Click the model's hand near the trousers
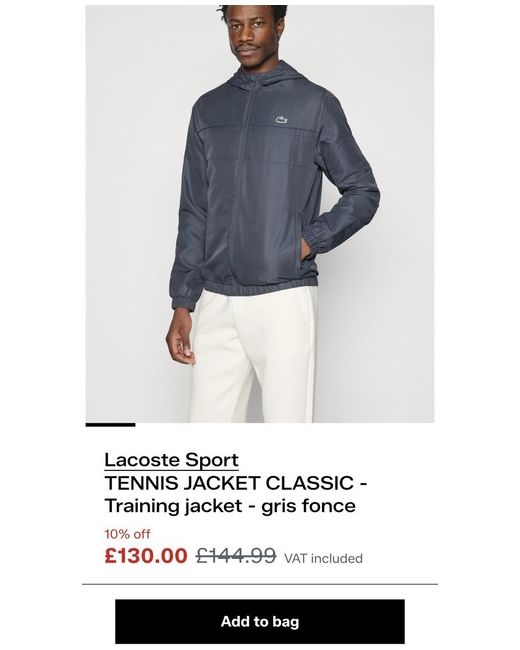This screenshot has width=520, height=650. [x=181, y=341]
